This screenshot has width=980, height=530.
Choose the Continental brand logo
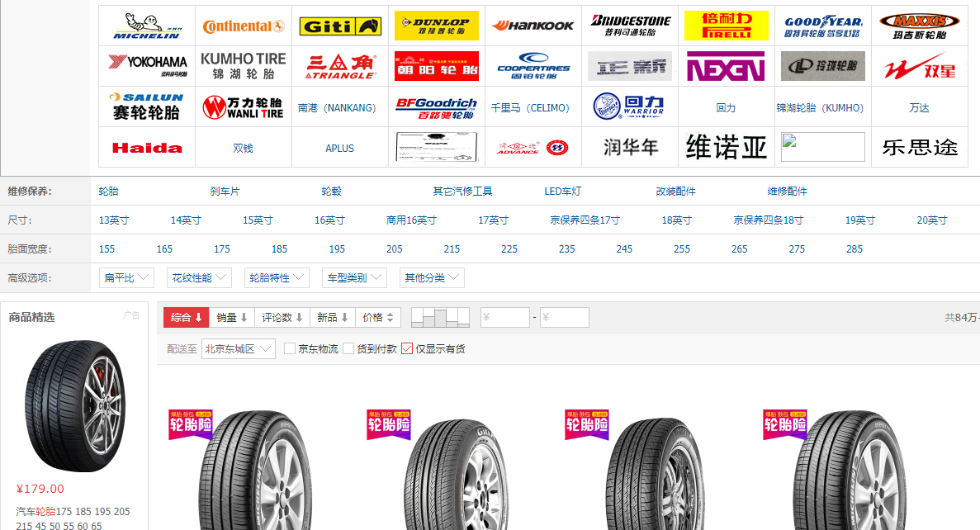pos(244,26)
